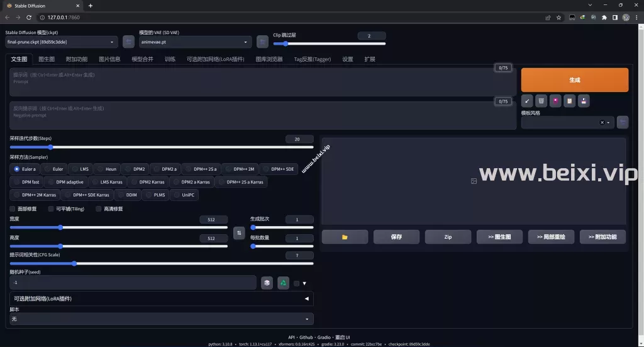644x347 pixels.
Task: Refresh the template style list
Action: tap(623, 122)
